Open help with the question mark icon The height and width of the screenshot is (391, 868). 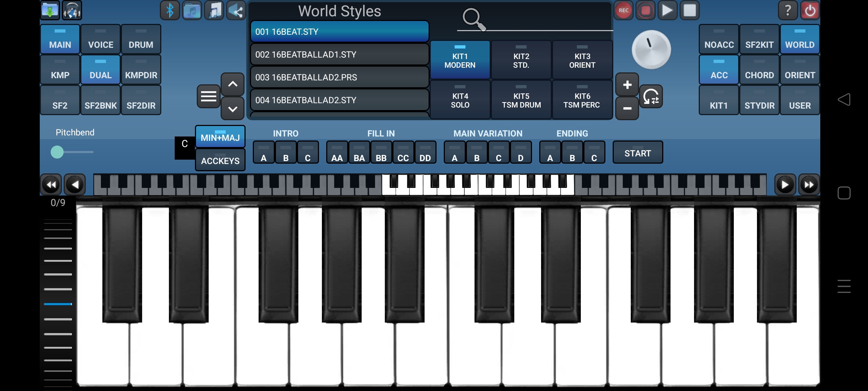[788, 10]
